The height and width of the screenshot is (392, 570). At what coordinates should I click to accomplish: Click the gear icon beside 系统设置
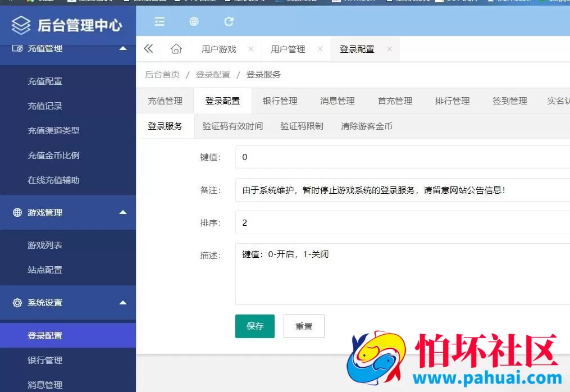(17, 303)
